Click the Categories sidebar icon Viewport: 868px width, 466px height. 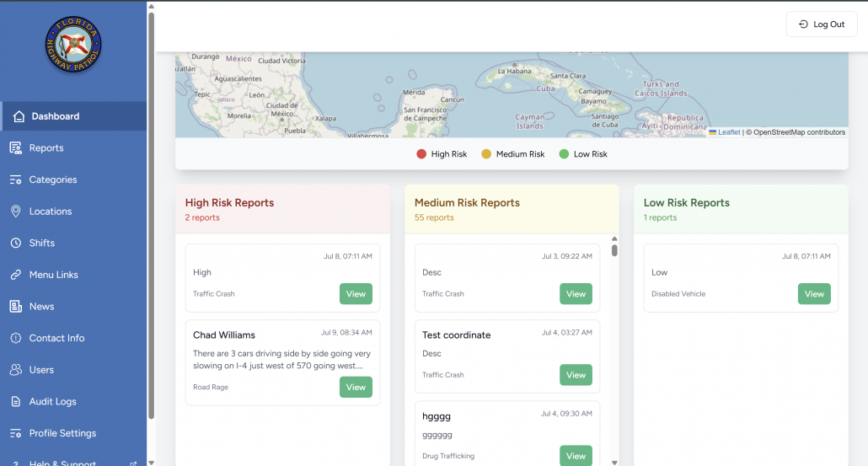(x=15, y=179)
